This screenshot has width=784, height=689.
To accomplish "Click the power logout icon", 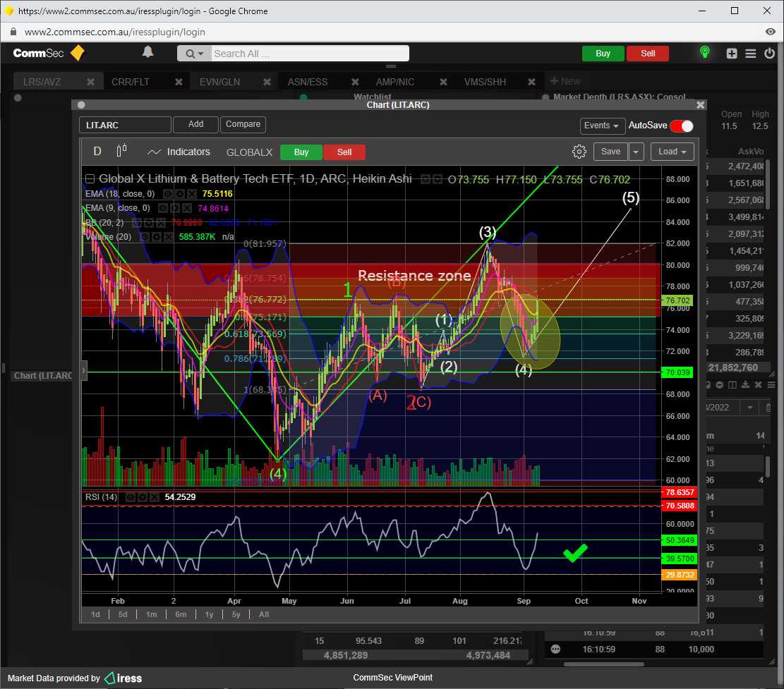I will click(x=769, y=53).
